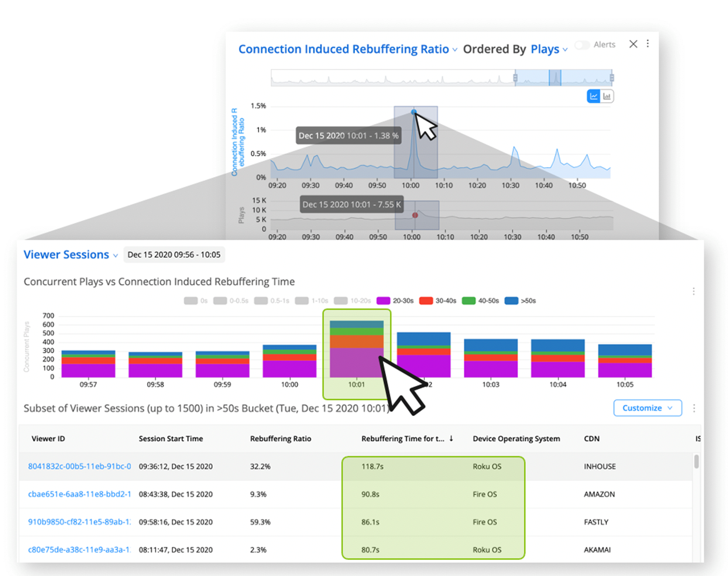Close the Connection Induced Rebuffering panel
The image size is (728, 576).
633,44
